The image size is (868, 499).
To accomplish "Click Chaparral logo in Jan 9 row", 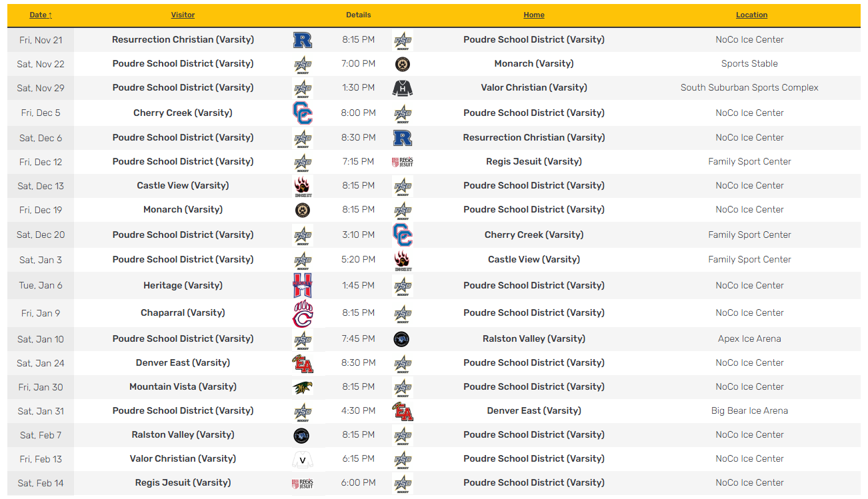I will (x=303, y=313).
